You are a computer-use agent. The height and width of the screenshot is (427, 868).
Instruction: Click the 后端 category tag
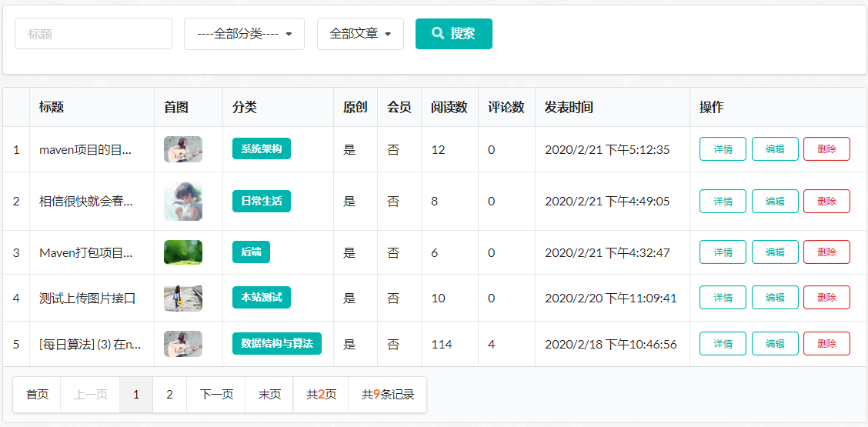[251, 252]
